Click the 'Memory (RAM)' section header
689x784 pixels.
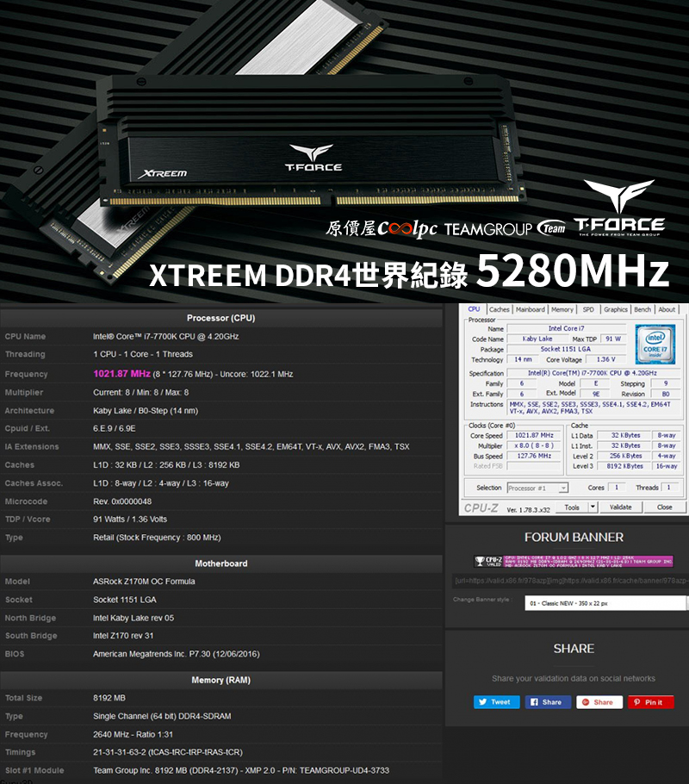(x=221, y=680)
